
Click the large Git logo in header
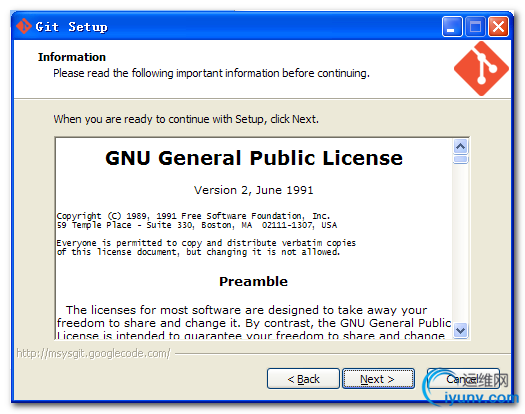(x=481, y=69)
